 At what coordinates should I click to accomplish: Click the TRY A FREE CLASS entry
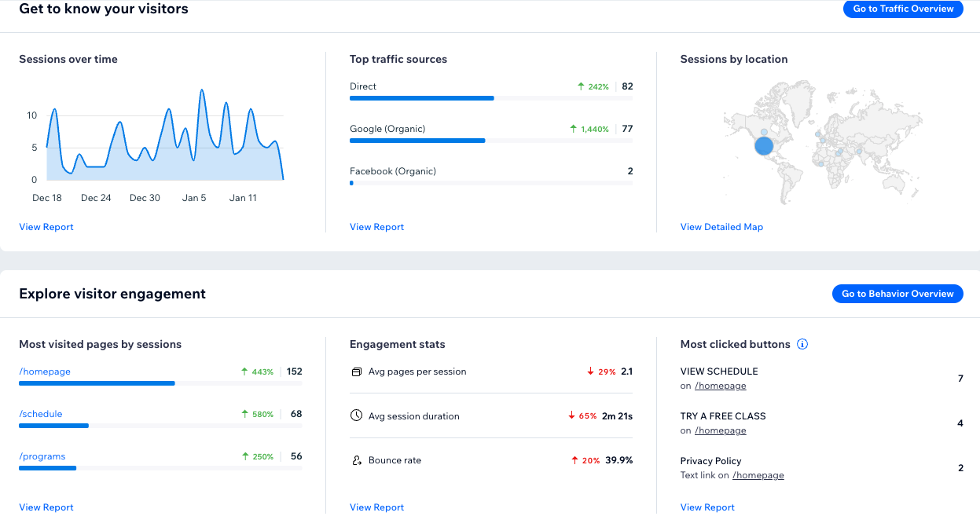click(x=723, y=416)
